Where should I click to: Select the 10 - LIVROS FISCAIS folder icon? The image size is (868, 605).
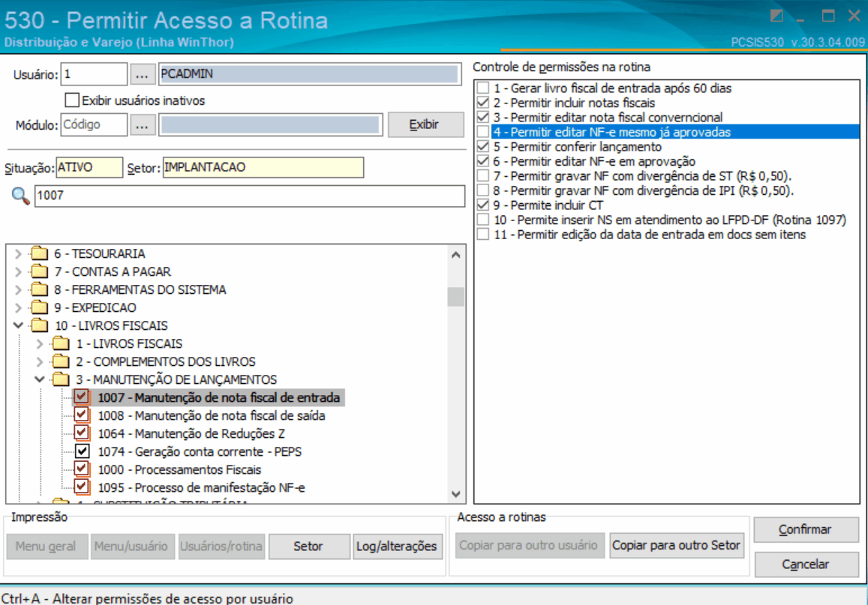click(39, 325)
